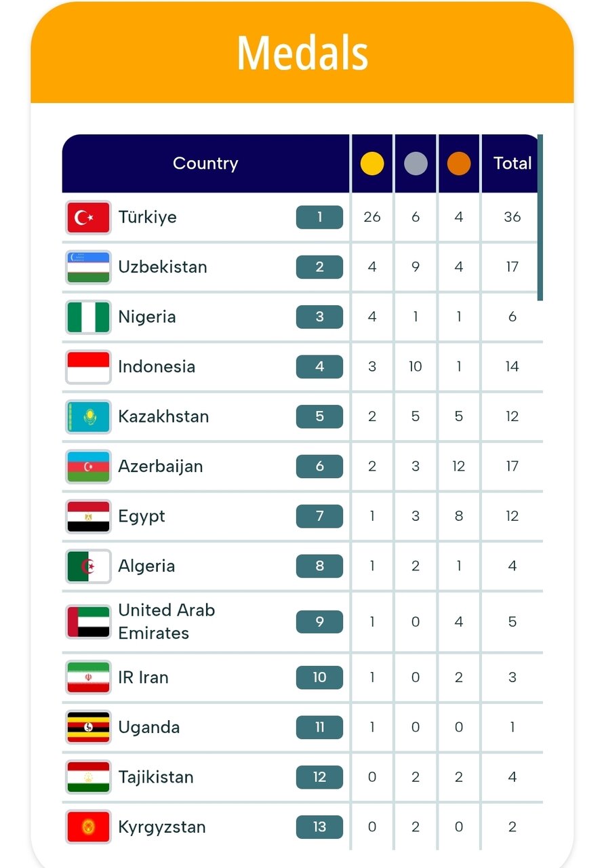Viewport: 604px width, 868px height.
Task: Click the Uganda flag icon
Action: [88, 728]
